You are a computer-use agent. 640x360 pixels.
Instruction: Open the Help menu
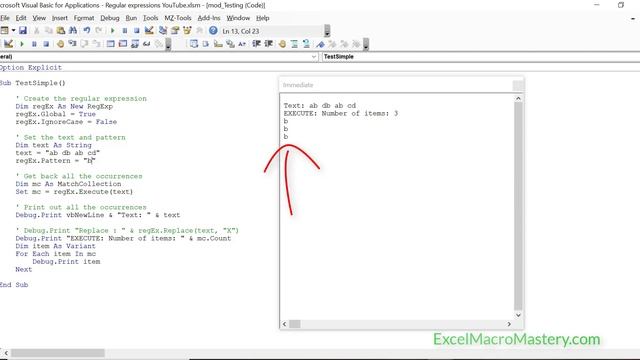click(x=262, y=18)
